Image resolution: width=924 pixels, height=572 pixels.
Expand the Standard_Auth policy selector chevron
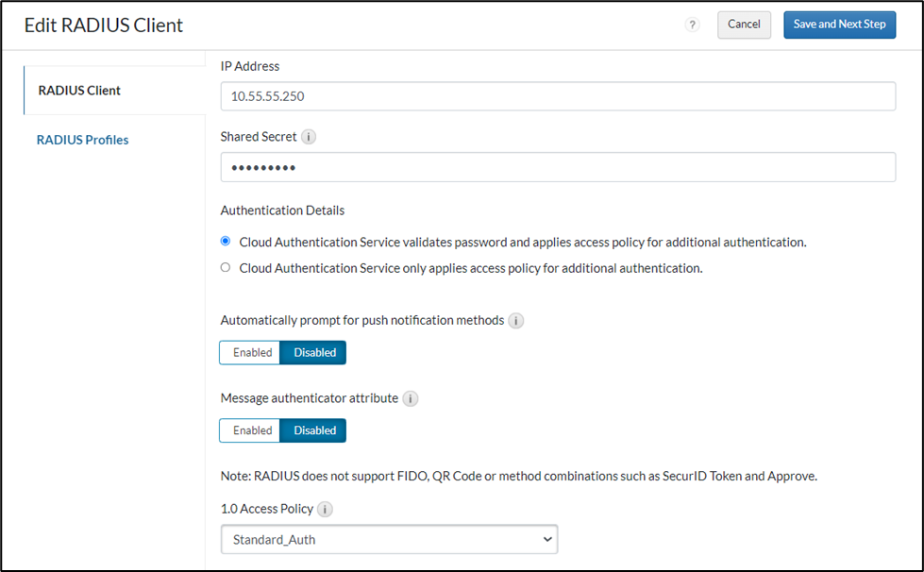point(547,539)
